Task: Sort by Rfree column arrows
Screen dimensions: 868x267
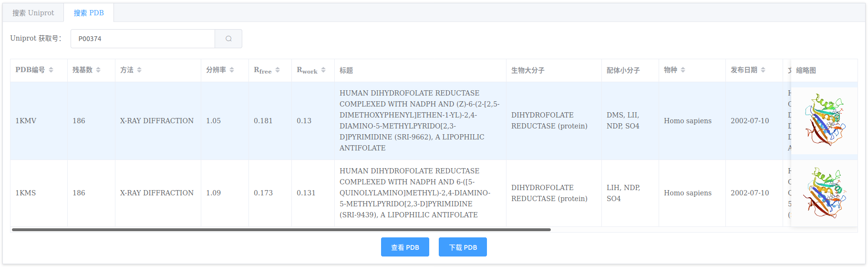Action: point(278,70)
